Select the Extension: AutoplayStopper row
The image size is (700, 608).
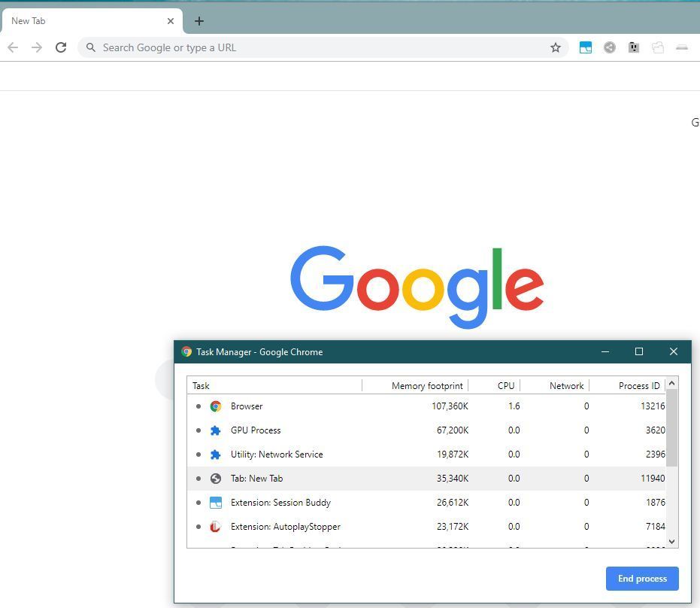coord(426,527)
